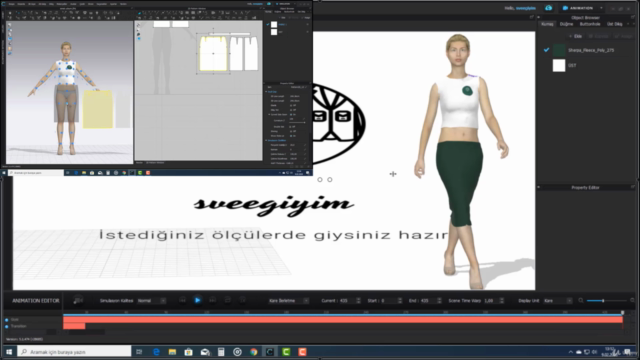Click the Ekle add button
Screen dimensions: 640x360
[x=576, y=36]
